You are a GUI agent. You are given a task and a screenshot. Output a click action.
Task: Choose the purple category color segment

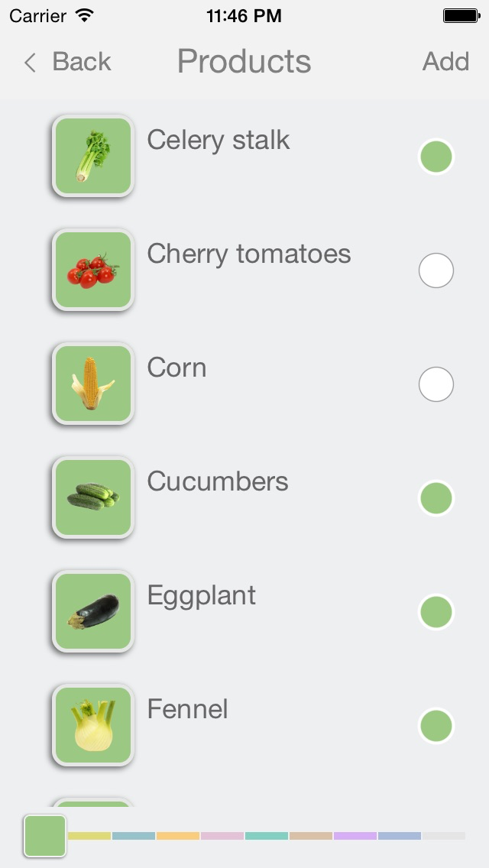[x=355, y=836]
